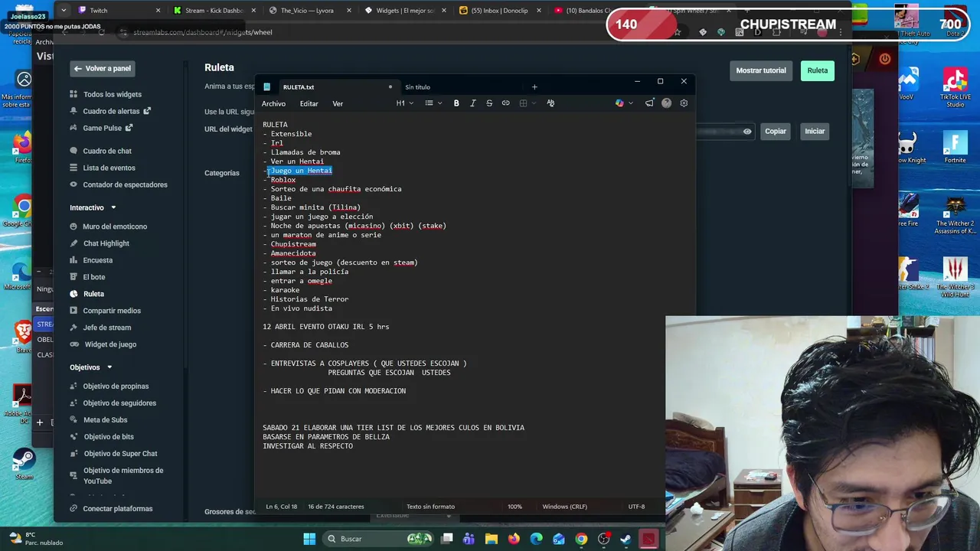Select Ruleta in Streamlabs sidebar
980x551 pixels.
[x=93, y=294]
